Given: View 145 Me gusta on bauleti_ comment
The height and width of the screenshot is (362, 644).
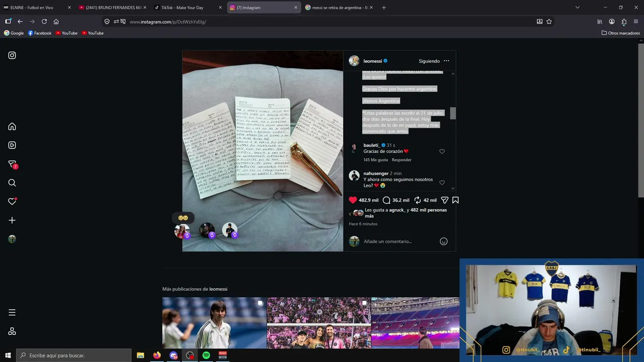Looking at the screenshot, I should click(x=376, y=160).
